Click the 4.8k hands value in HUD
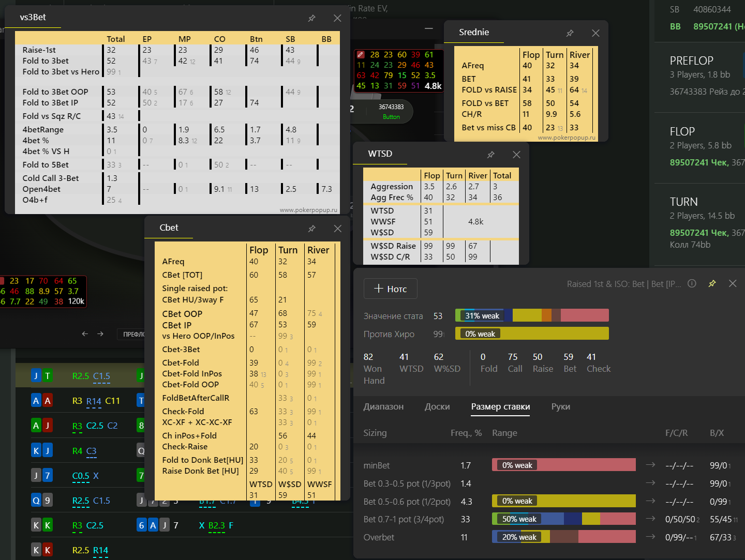The height and width of the screenshot is (560, 745). pyautogui.click(x=433, y=86)
